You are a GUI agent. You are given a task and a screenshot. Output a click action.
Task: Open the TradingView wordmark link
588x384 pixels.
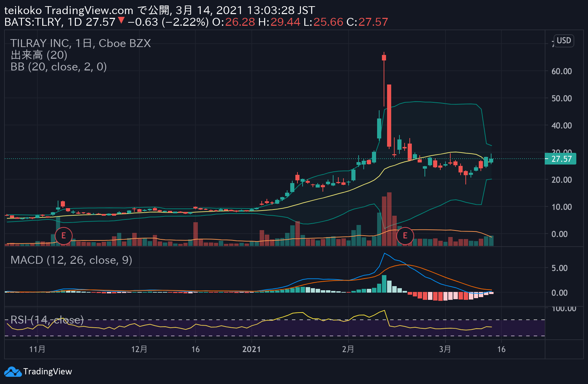coord(47,372)
